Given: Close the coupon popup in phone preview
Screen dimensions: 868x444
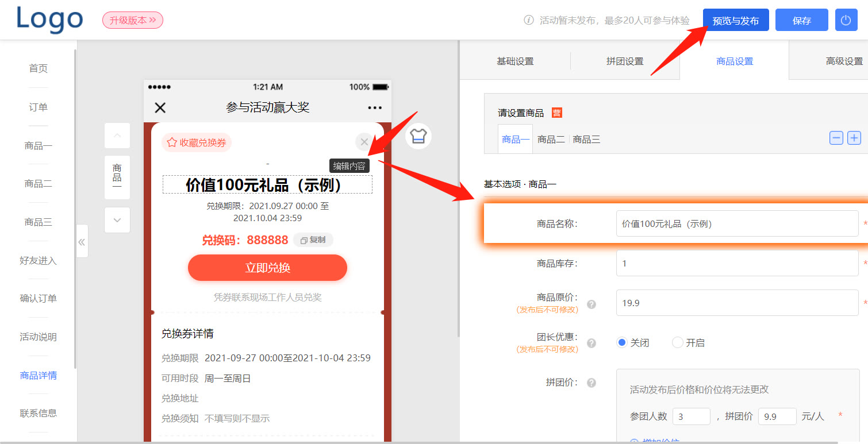Looking at the screenshot, I should (364, 141).
